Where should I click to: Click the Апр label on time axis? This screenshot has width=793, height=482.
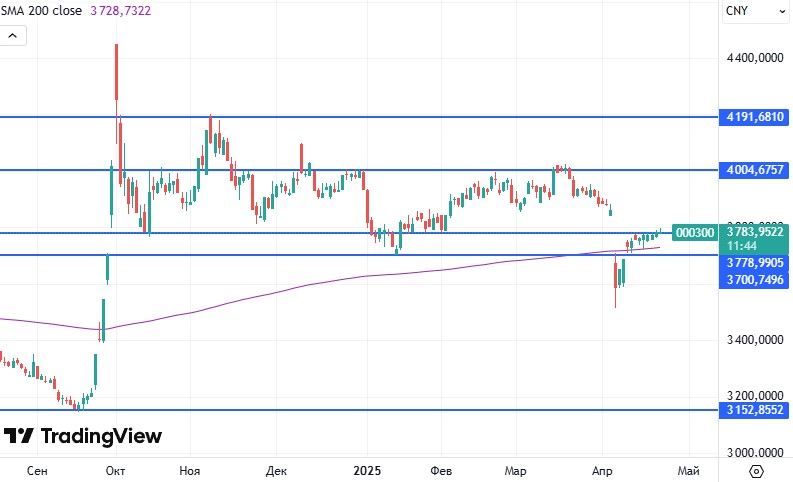[603, 470]
